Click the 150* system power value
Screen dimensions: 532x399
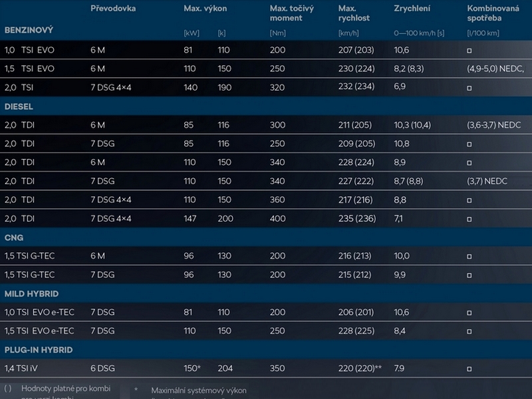coord(192,368)
